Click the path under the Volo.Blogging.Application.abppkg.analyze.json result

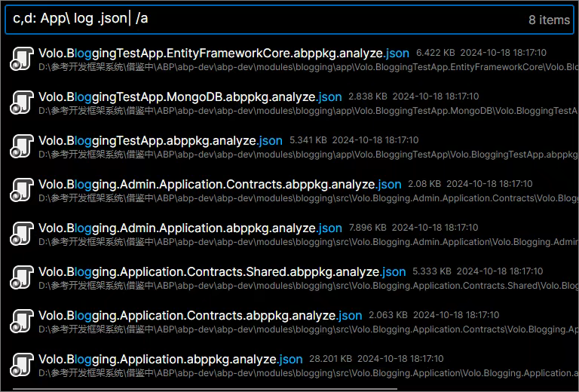308,373
